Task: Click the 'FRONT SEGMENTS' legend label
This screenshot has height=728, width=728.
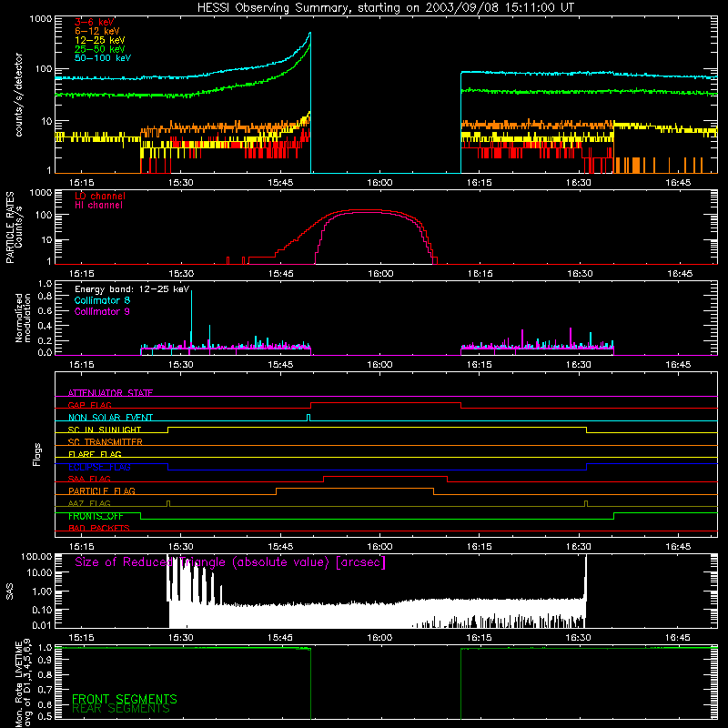Action: pyautogui.click(x=125, y=699)
